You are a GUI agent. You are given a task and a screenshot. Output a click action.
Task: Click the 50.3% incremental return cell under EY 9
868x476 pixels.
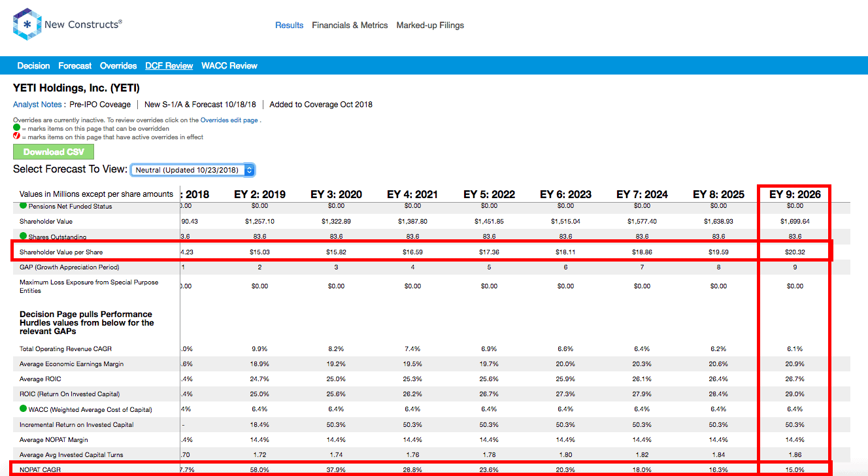(x=795, y=424)
